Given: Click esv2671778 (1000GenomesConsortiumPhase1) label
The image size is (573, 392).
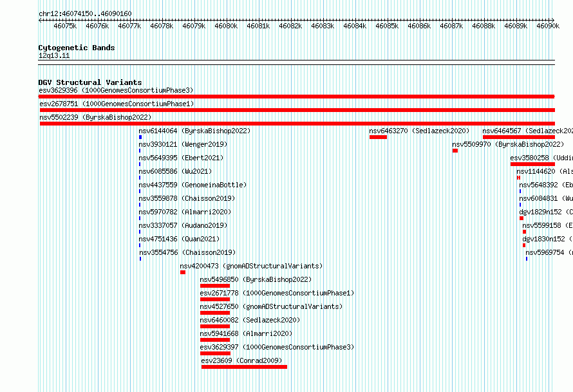Looking at the screenshot, I should (x=277, y=293).
